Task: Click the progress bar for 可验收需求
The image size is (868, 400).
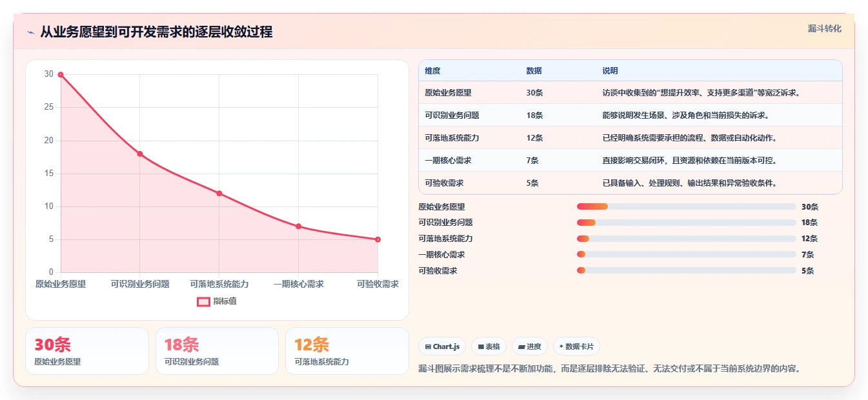Action: [686, 270]
